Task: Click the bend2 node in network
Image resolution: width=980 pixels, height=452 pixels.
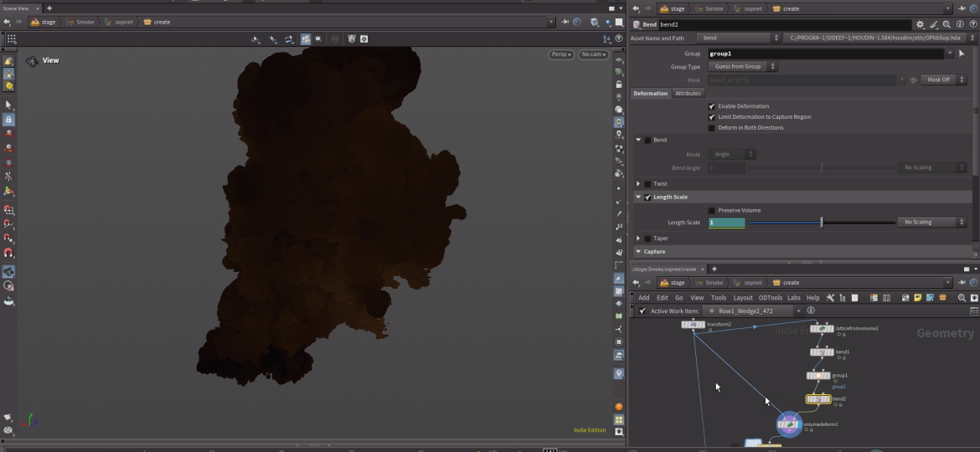Action: [x=818, y=399]
